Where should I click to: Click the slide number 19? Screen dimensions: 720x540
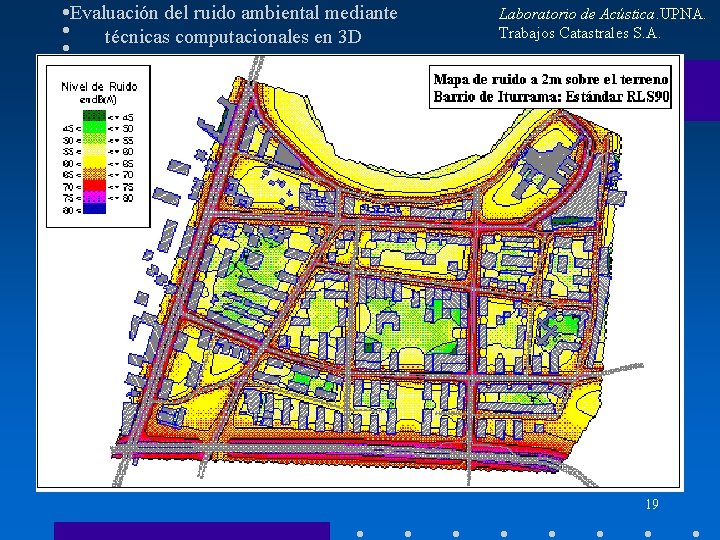(x=652, y=504)
